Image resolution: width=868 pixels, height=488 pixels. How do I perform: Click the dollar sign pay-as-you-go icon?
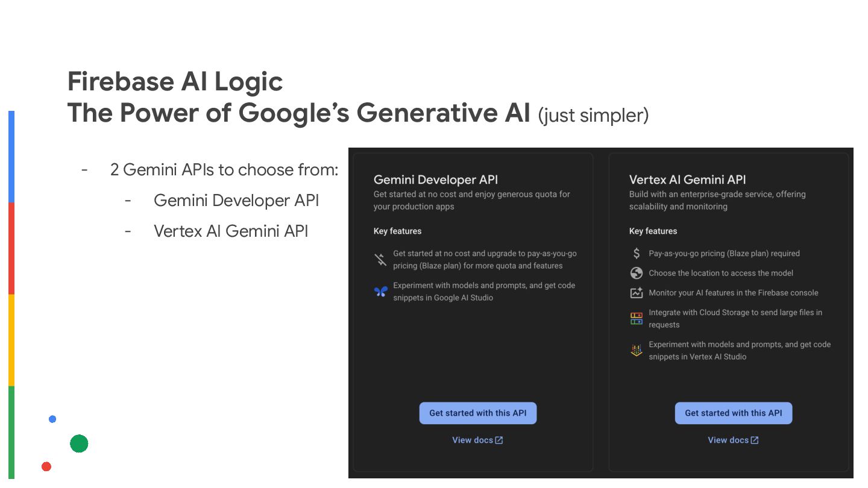point(637,254)
